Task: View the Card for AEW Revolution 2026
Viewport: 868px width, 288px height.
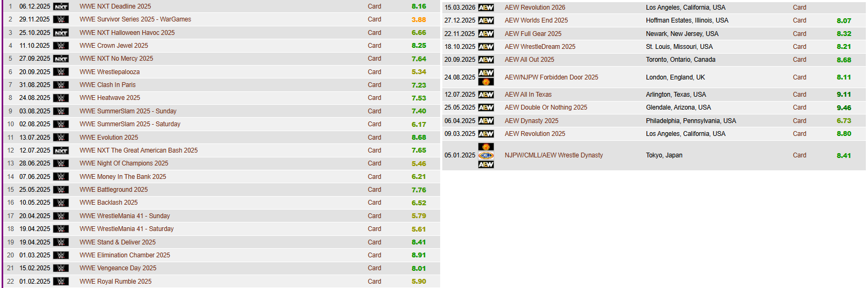Action: coord(800,8)
